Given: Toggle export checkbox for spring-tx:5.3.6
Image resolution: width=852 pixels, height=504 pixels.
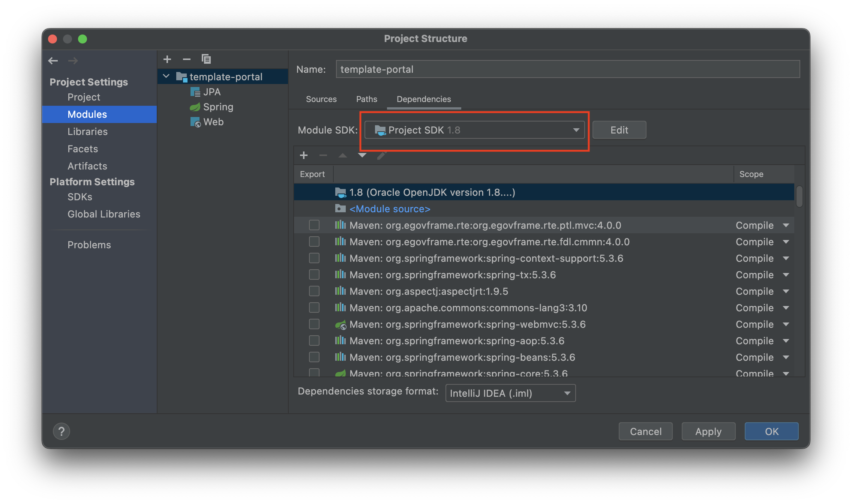Looking at the screenshot, I should [x=314, y=275].
